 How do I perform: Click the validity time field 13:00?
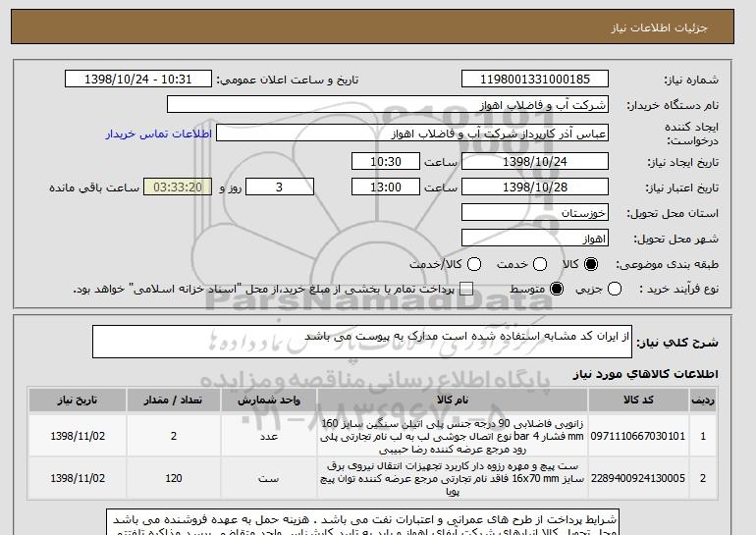tap(386, 187)
